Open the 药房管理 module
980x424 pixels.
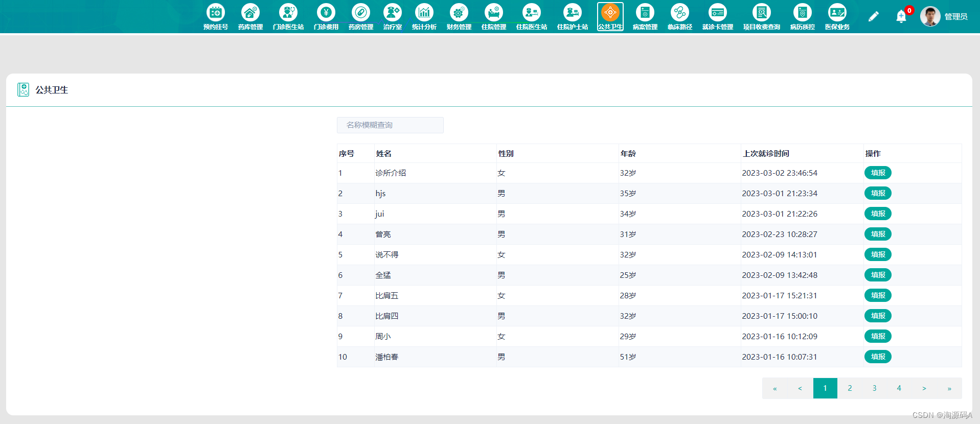coord(361,16)
